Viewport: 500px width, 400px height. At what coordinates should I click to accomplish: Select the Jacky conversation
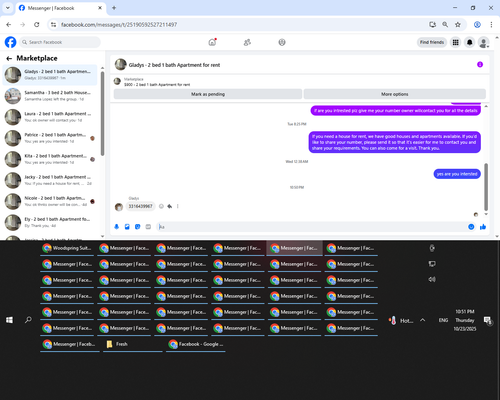pos(50,180)
